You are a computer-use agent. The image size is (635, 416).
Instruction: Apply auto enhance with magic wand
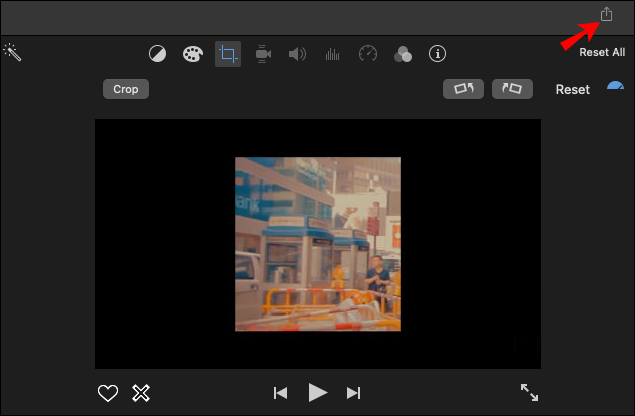click(x=12, y=52)
